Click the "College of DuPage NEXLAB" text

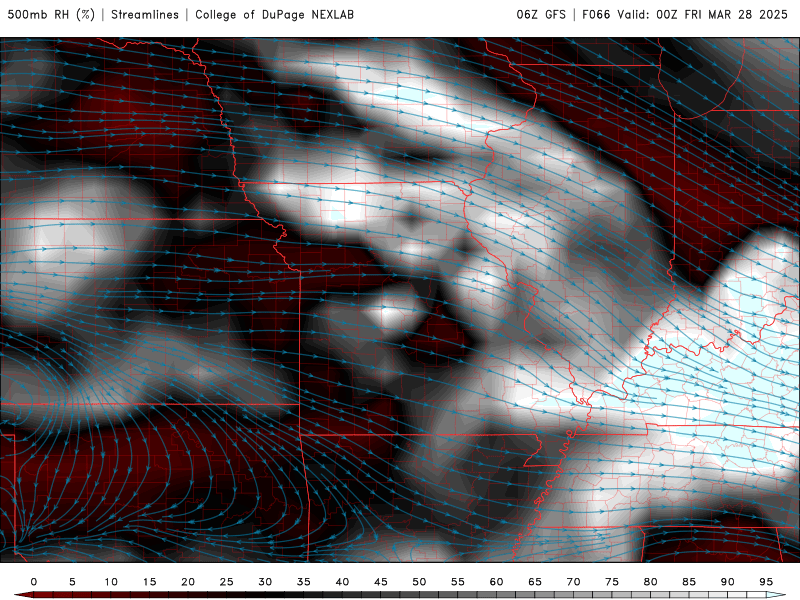(x=274, y=15)
